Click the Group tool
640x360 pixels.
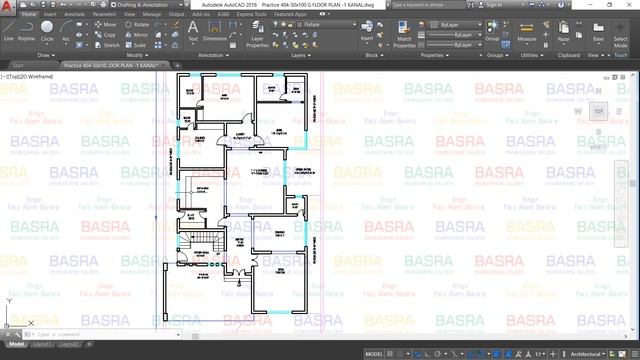point(492,31)
